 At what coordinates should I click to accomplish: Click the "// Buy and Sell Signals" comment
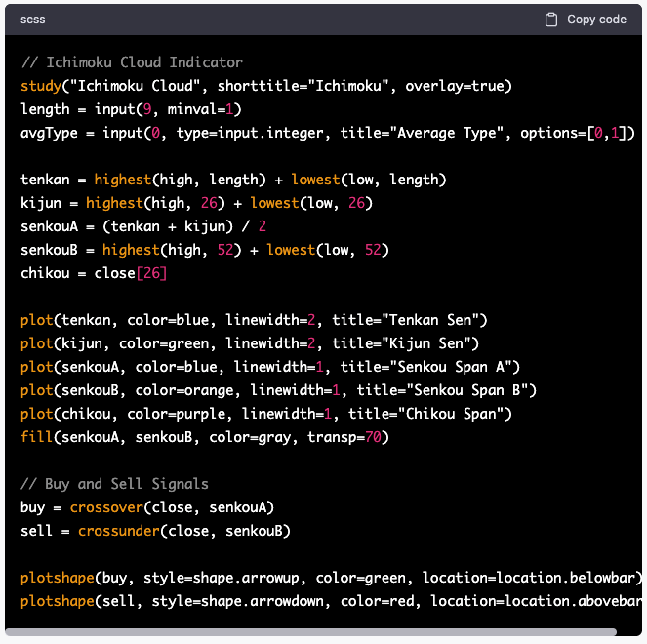click(x=115, y=484)
